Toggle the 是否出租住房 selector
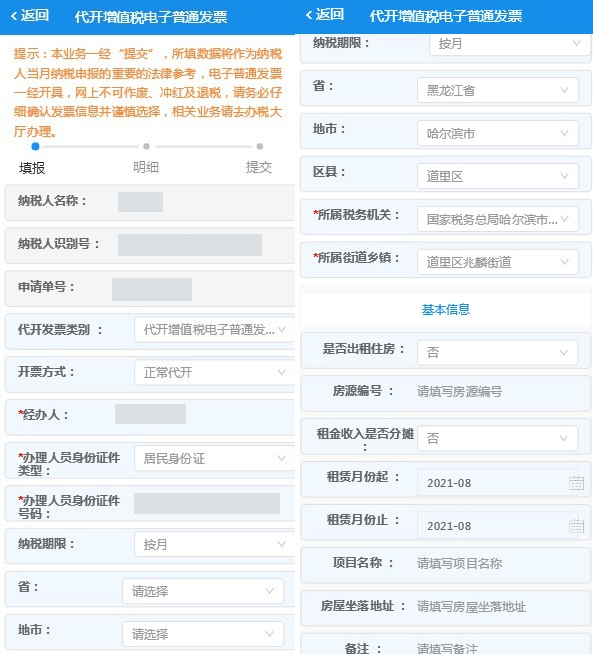This screenshot has height=658, width=593. pos(498,352)
